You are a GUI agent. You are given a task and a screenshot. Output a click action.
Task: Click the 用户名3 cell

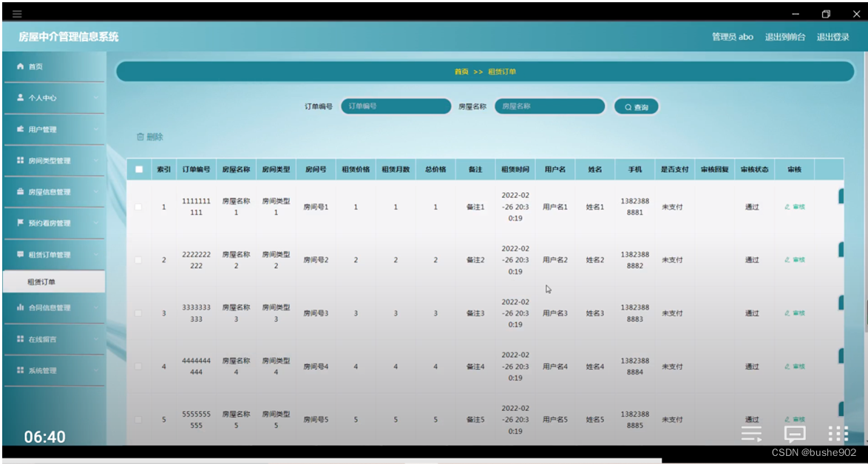pyautogui.click(x=555, y=313)
